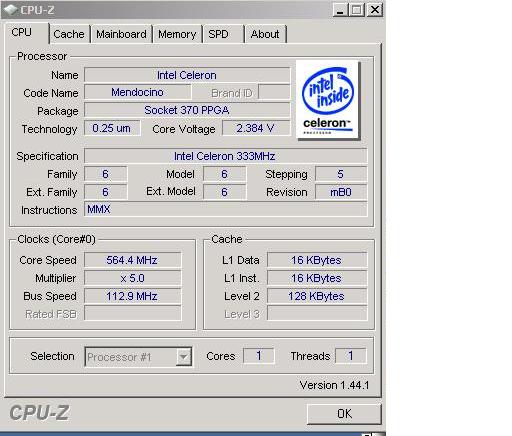512x436 pixels.
Task: Expand the Processor #1 selection dropdown
Action: tap(183, 357)
